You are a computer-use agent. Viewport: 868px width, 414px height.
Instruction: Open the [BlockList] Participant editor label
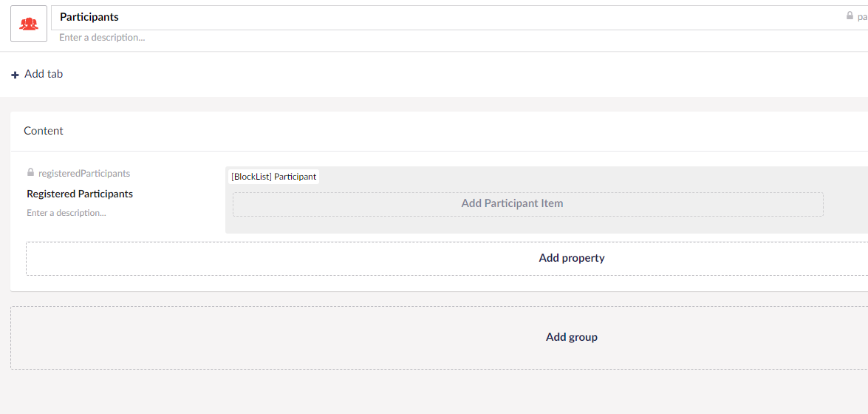click(273, 177)
